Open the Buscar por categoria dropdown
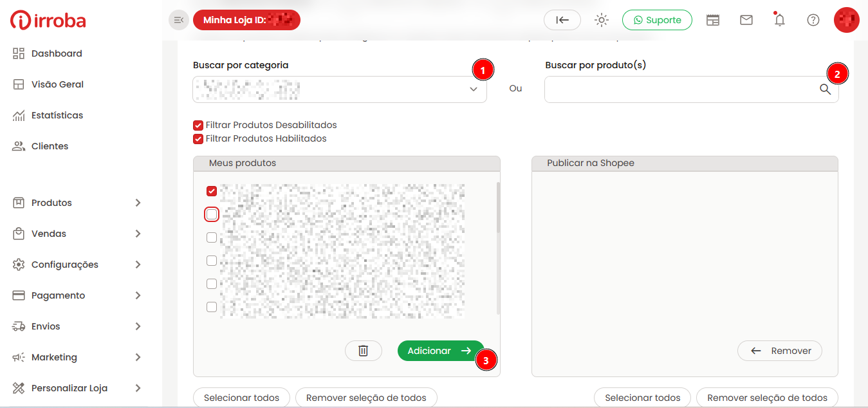Image resolution: width=868 pixels, height=408 pixels. (340, 89)
